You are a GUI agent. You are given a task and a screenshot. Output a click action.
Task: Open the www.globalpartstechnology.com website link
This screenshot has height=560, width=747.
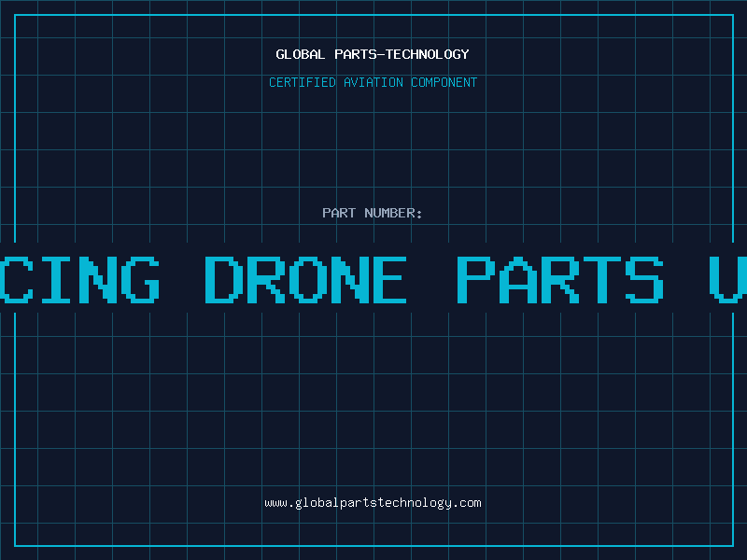tap(373, 503)
